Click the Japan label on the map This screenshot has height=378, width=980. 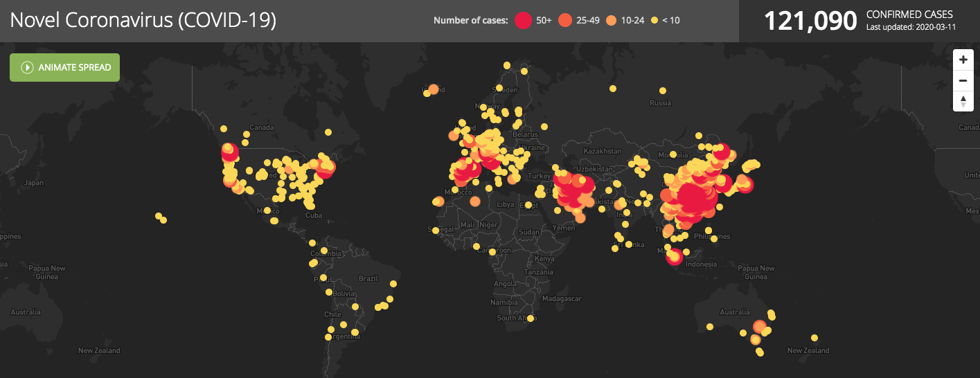coord(34,183)
